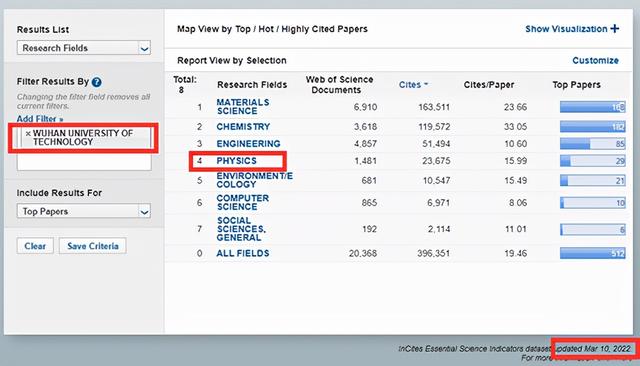Select the 33.05 cites per paper value
This screenshot has width=640, height=366.
coord(515,127)
